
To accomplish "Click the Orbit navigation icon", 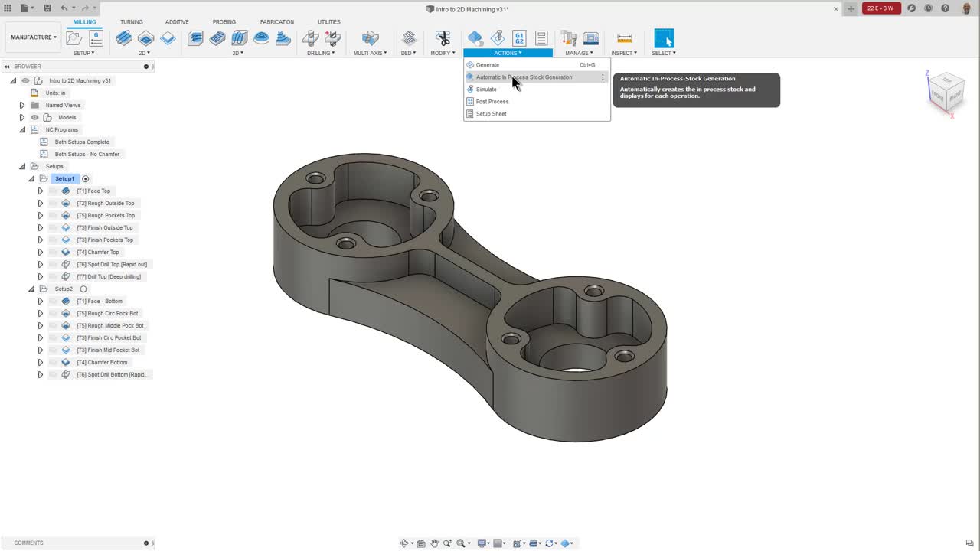I will 405,543.
